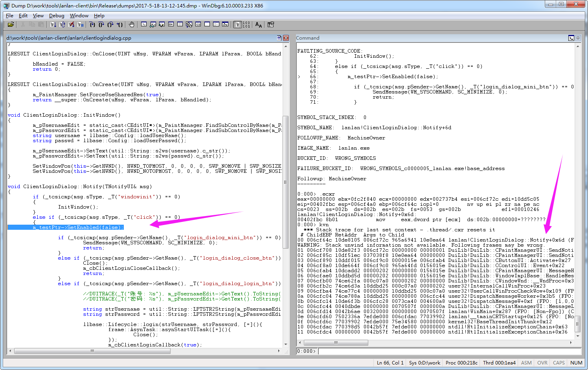Click the Step Over toolbar icon
The width and height of the screenshot is (588, 370).
[101, 24]
